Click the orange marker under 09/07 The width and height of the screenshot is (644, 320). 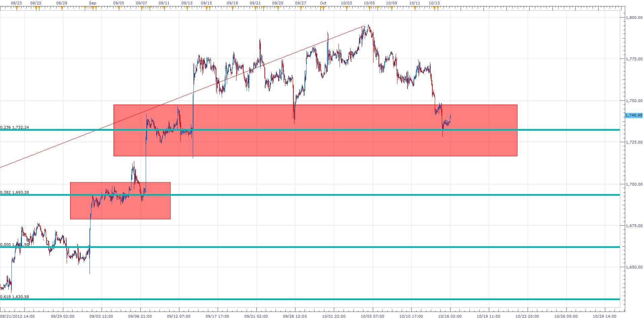coord(142,9)
